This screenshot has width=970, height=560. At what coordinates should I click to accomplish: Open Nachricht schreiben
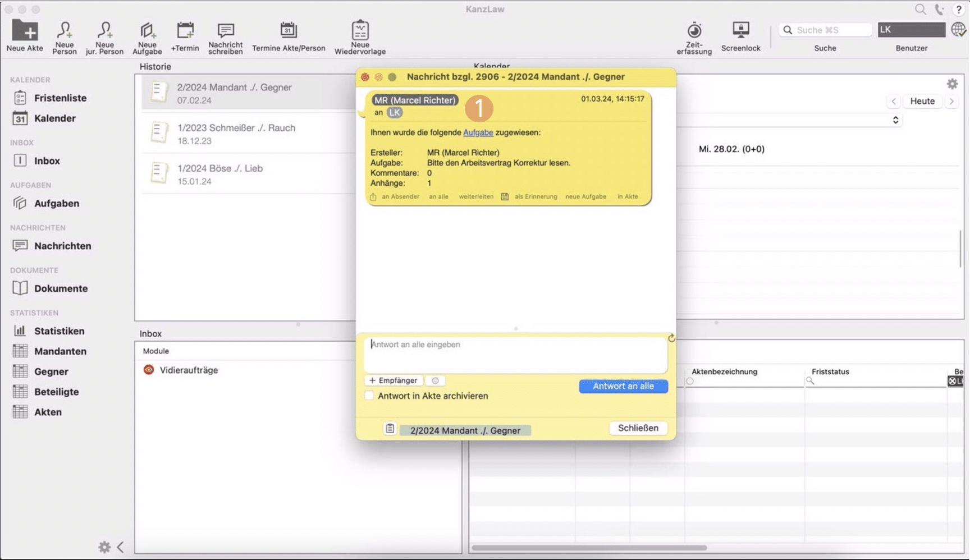[226, 37]
